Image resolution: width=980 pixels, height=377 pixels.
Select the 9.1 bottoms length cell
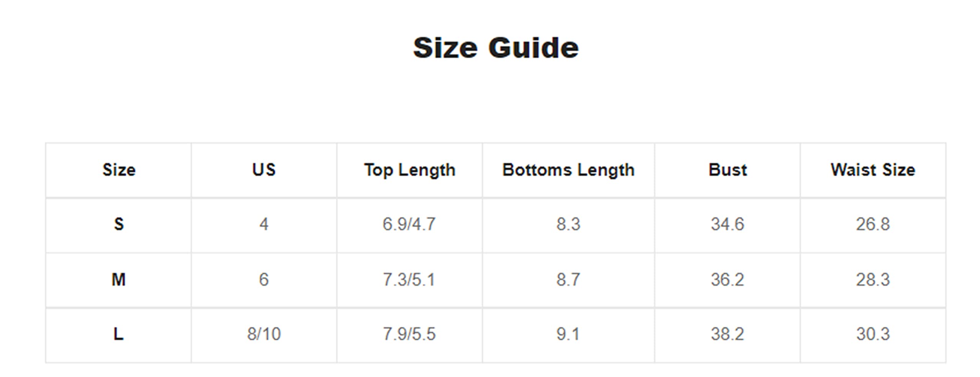point(568,335)
